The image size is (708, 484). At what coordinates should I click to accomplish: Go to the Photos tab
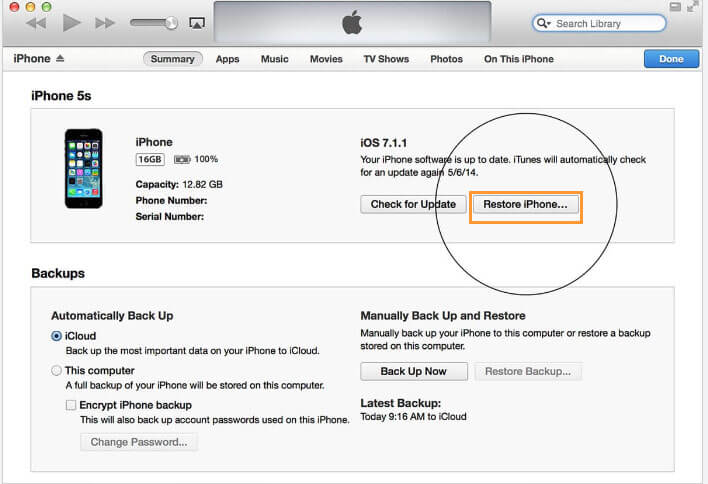coord(446,59)
